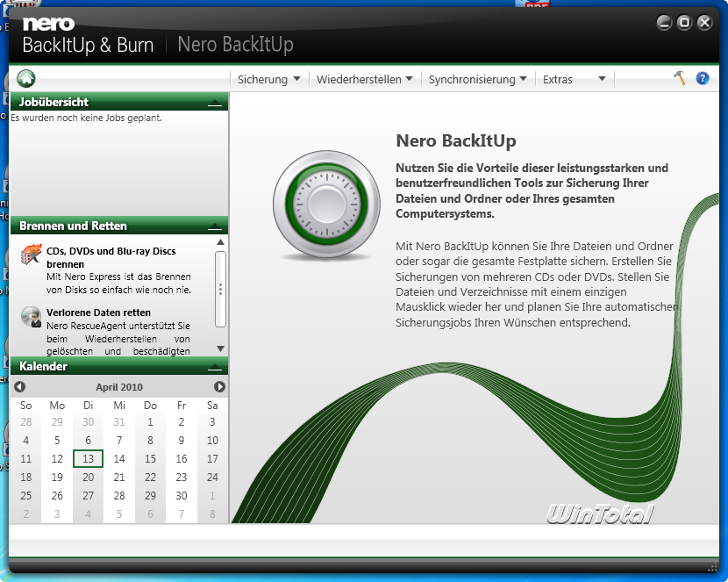Click the window resize grip
Viewport: 728px width, 582px height.
coord(713,567)
